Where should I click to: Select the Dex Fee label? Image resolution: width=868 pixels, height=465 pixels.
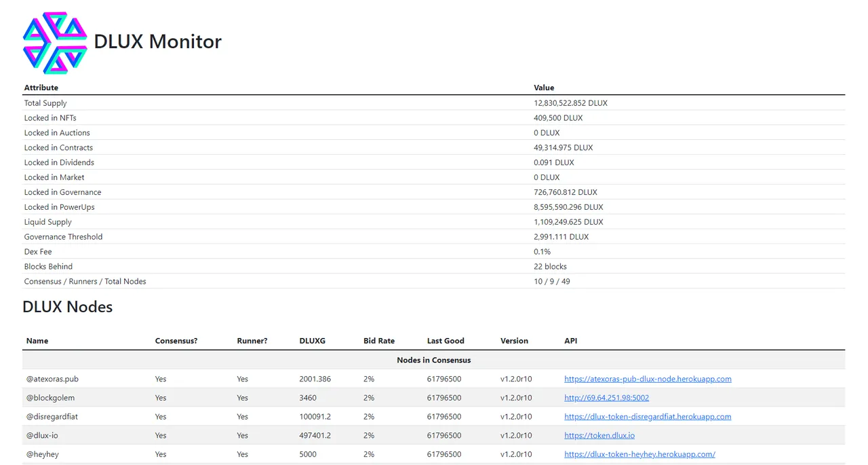(38, 253)
